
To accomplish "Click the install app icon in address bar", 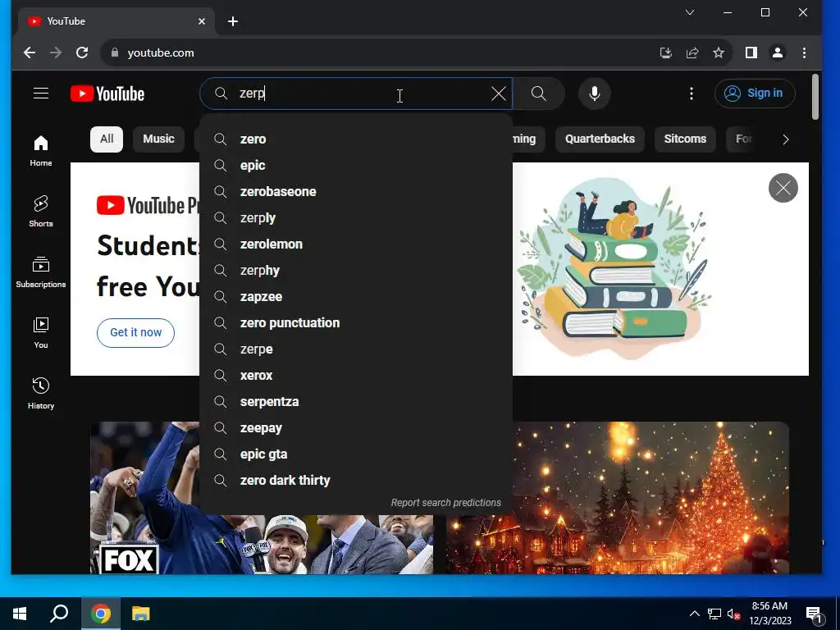I will [665, 52].
